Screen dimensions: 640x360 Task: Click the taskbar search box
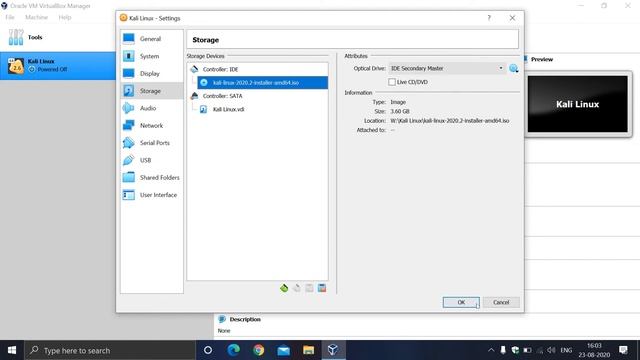coord(110,350)
